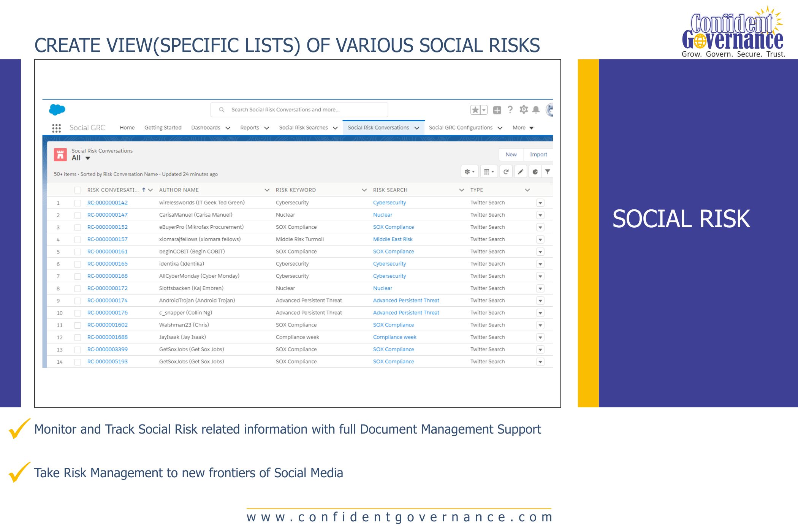The width and height of the screenshot is (798, 532).
Task: Open inline edit with the pencil icon
Action: click(520, 171)
